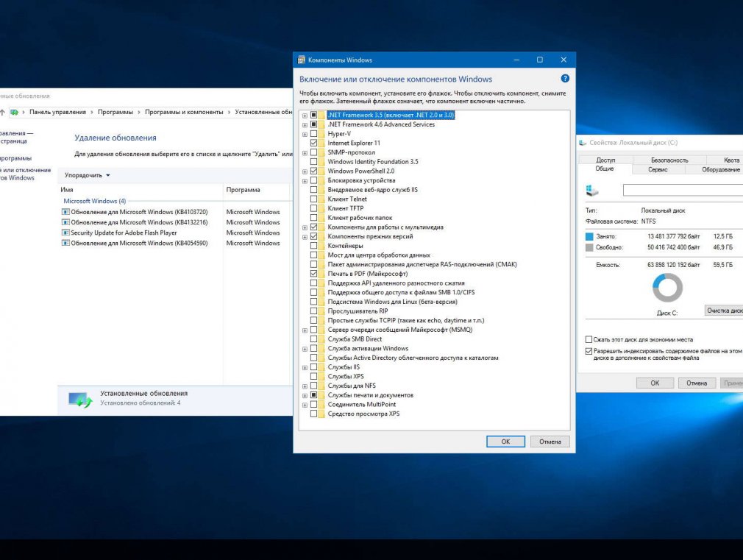Sort updates by the Программа column
Image resolution: width=743 pixels, height=560 pixels.
[256, 190]
